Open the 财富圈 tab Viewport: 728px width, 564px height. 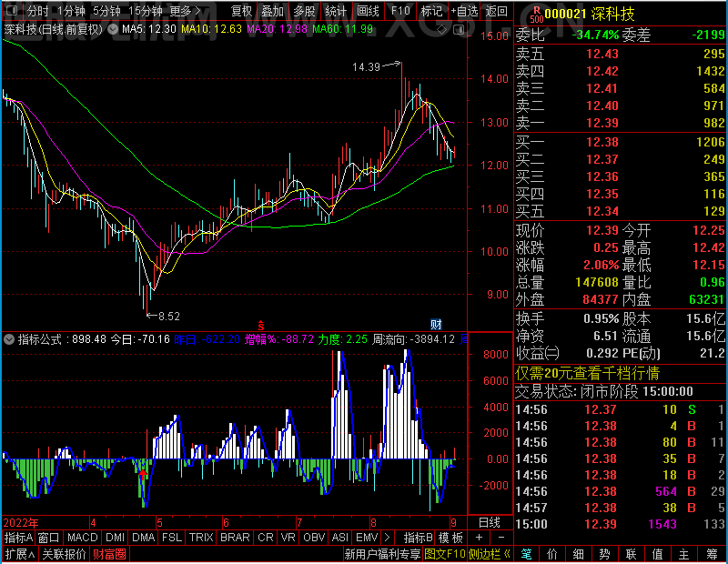click(x=109, y=554)
